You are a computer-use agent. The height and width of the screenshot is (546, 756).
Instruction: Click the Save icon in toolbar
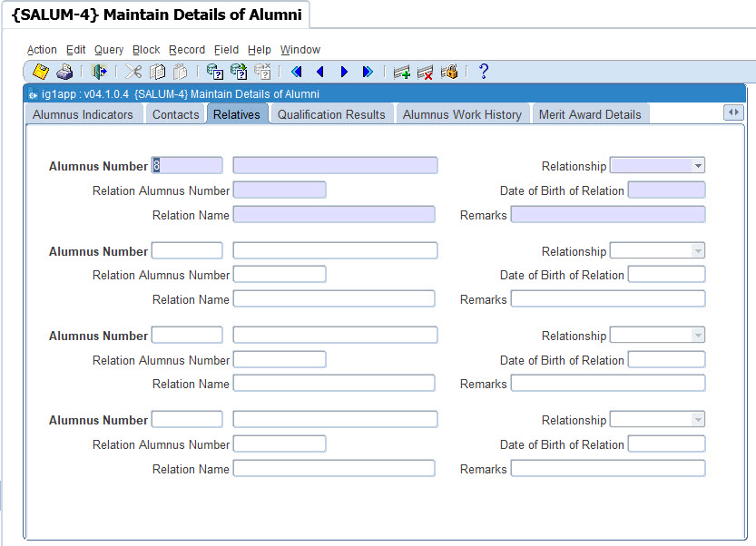point(41,72)
